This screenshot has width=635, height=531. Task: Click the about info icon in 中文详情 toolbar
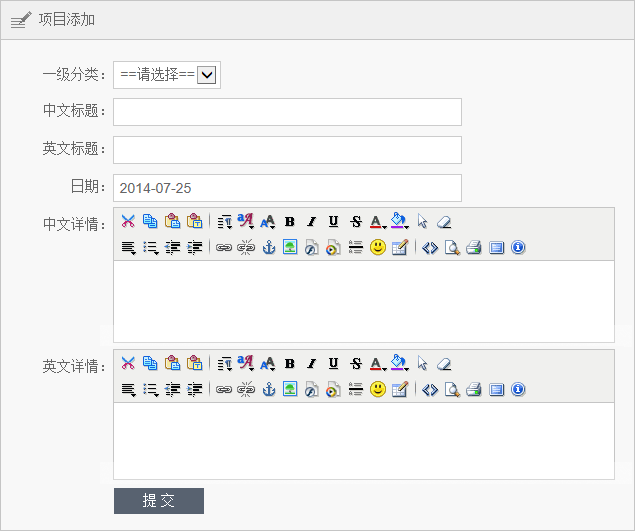(518, 248)
